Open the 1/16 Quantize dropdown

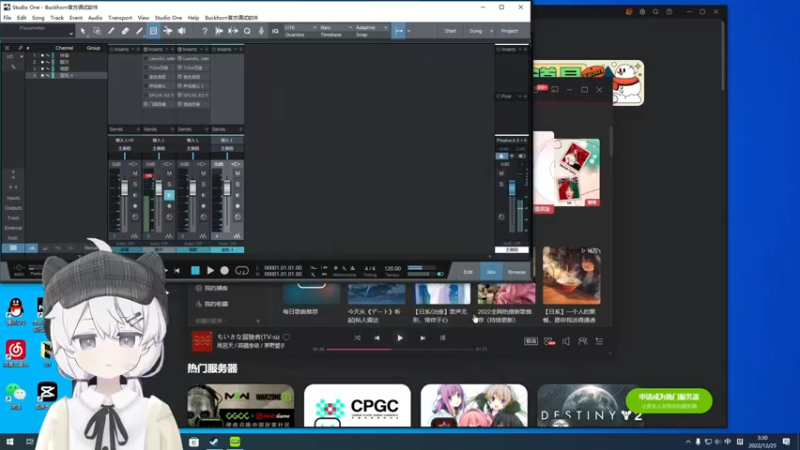pyautogui.click(x=301, y=28)
